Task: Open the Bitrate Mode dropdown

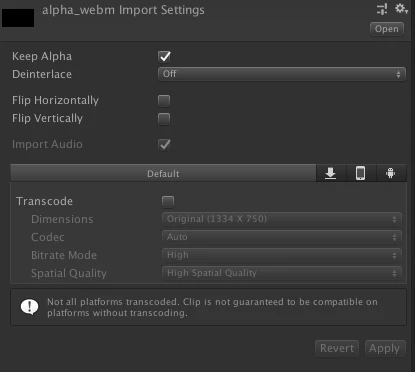Action: (282, 255)
